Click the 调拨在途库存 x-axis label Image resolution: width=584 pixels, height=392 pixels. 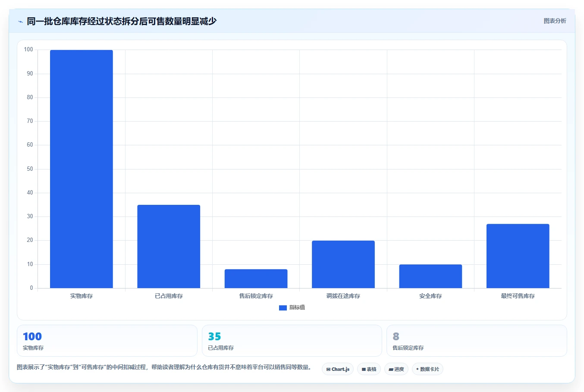(343, 296)
